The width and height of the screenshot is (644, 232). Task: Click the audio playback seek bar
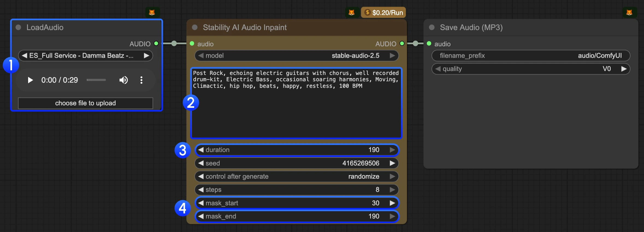click(x=96, y=80)
